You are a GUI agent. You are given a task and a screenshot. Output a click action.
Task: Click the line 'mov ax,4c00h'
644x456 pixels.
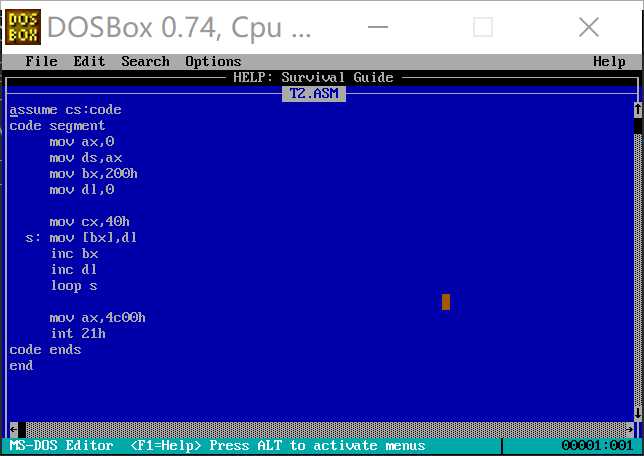click(x=97, y=318)
